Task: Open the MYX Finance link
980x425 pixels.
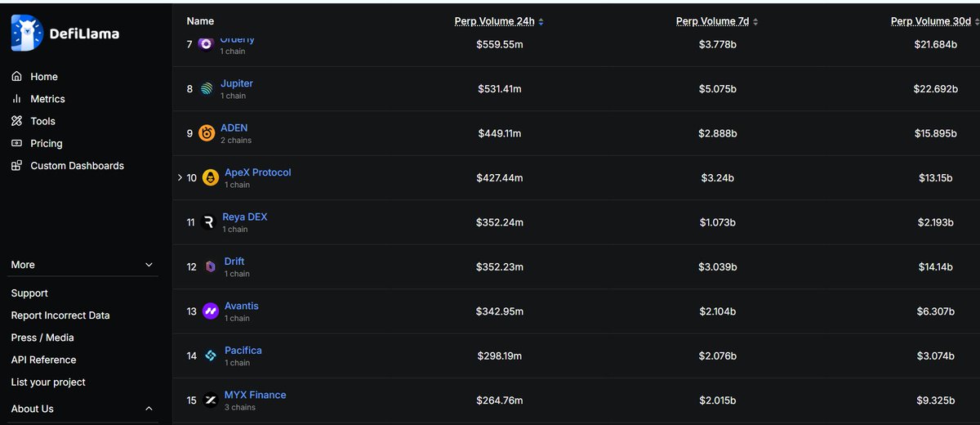Action: tap(256, 395)
